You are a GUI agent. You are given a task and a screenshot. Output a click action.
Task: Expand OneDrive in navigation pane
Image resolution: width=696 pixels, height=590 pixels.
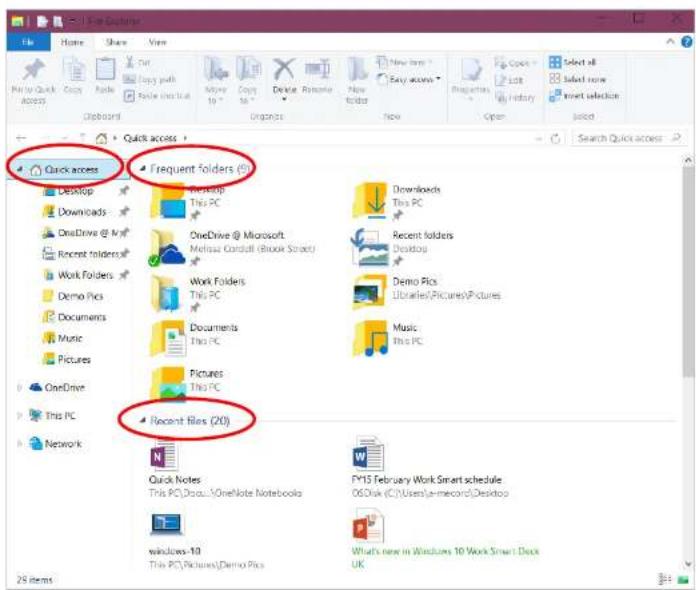[20, 388]
